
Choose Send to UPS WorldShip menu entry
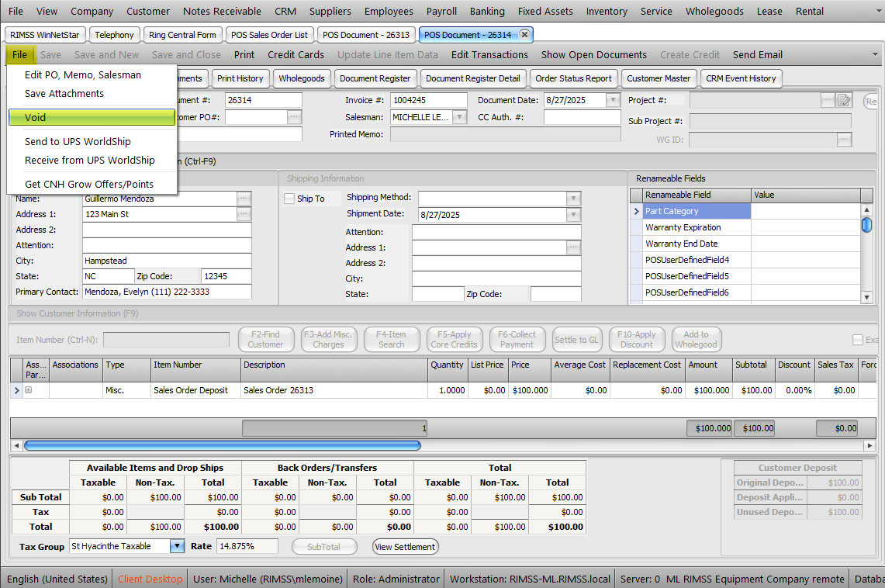coord(78,142)
